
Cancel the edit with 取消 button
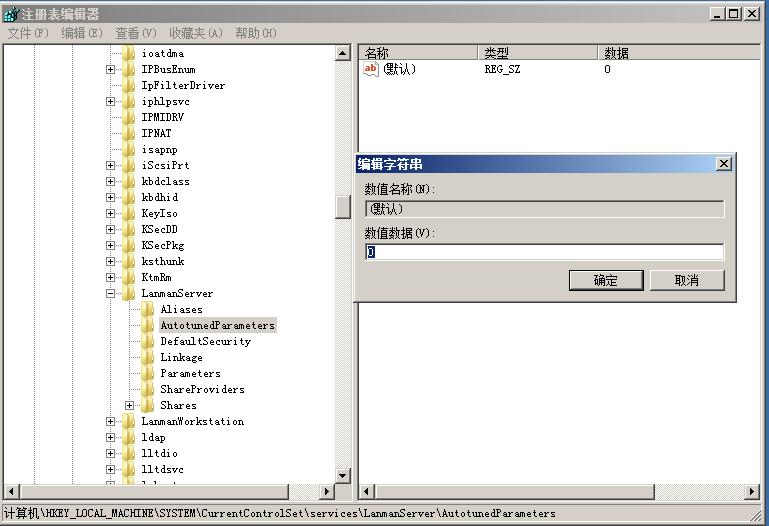tap(687, 280)
